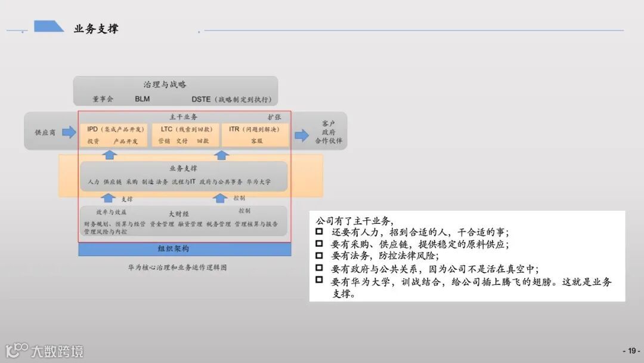Screen dimensions: 644x363
Task: Select 客服 under ITR
Action: tap(256, 140)
